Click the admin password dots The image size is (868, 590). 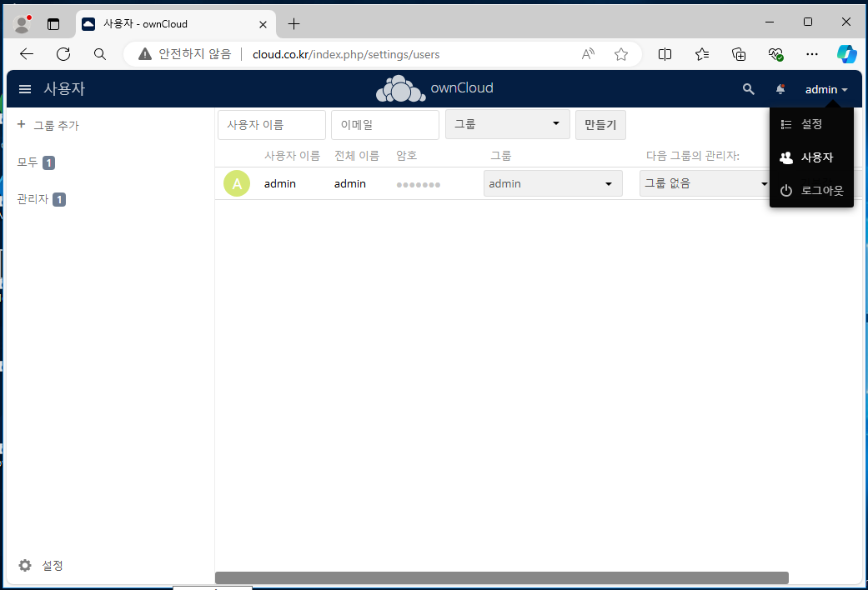pyautogui.click(x=419, y=185)
